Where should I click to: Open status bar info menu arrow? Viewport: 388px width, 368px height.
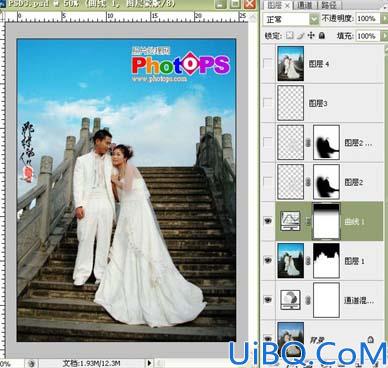pos(149,363)
